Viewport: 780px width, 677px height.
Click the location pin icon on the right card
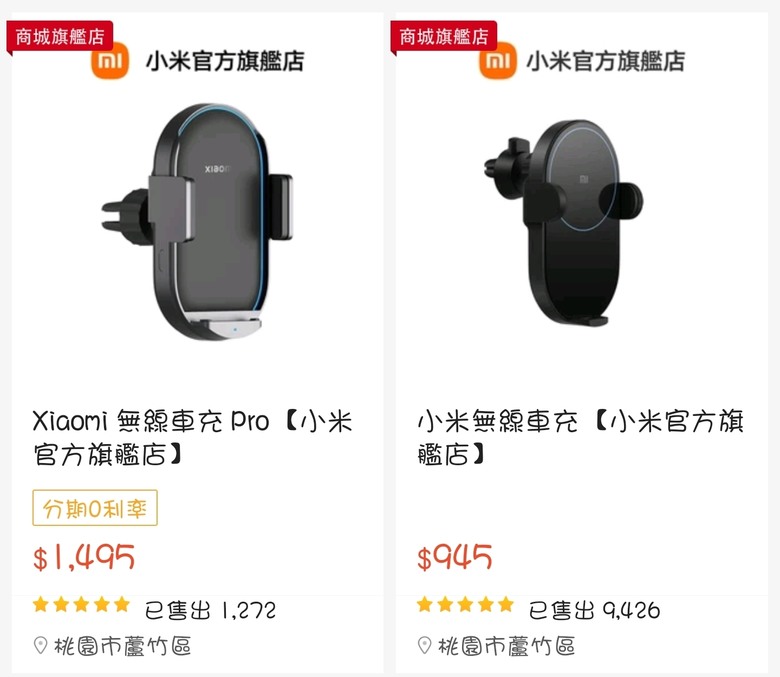[424, 646]
